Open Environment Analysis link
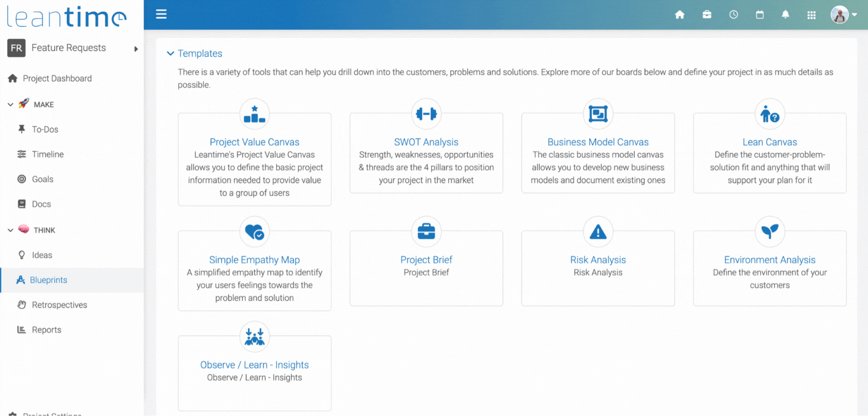The image size is (868, 416). [x=769, y=260]
